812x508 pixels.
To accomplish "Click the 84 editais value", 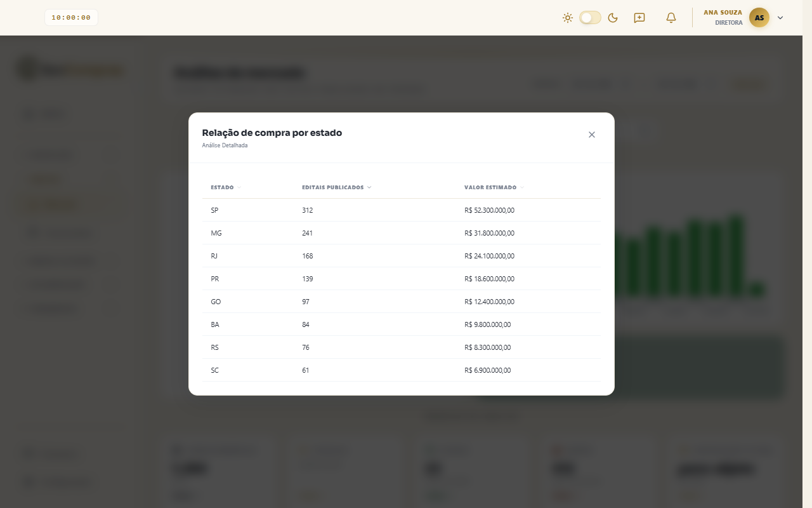I will click(306, 324).
